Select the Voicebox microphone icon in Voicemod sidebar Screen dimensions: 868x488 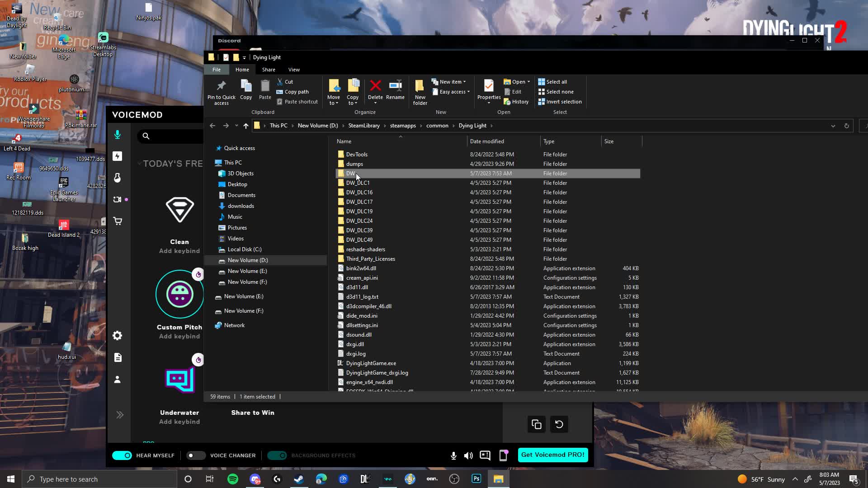coord(118,134)
